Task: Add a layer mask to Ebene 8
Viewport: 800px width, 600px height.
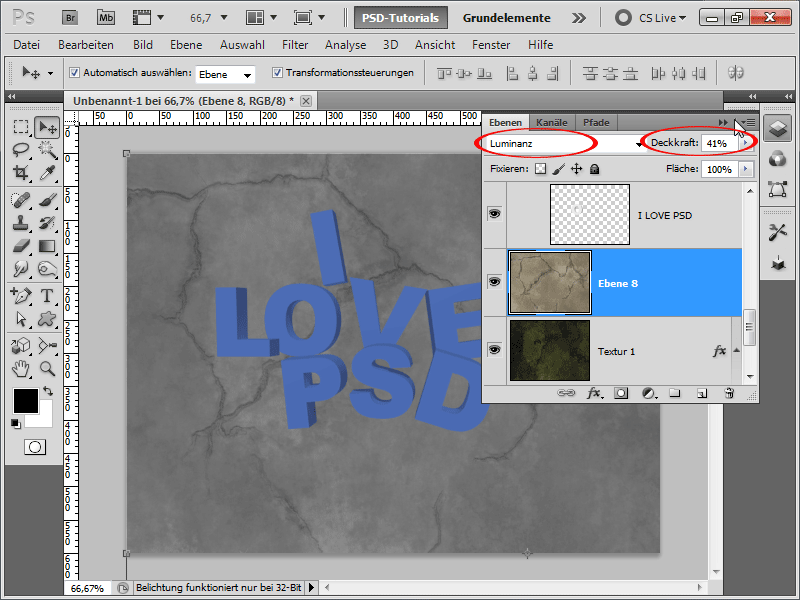Action: tap(621, 393)
